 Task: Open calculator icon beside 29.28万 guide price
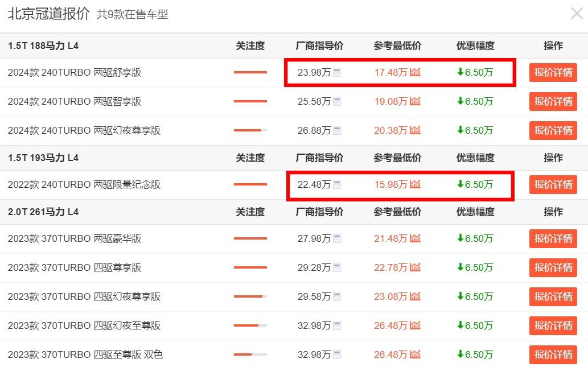pos(337,267)
